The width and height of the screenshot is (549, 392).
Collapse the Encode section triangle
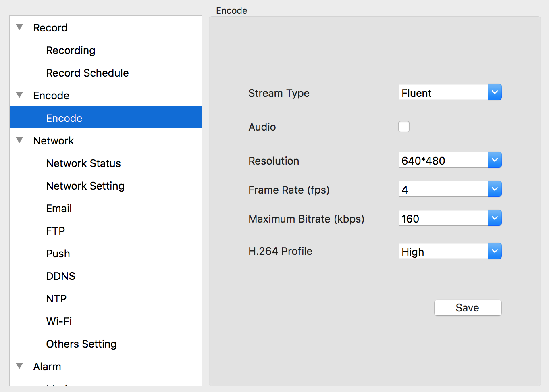tap(19, 95)
